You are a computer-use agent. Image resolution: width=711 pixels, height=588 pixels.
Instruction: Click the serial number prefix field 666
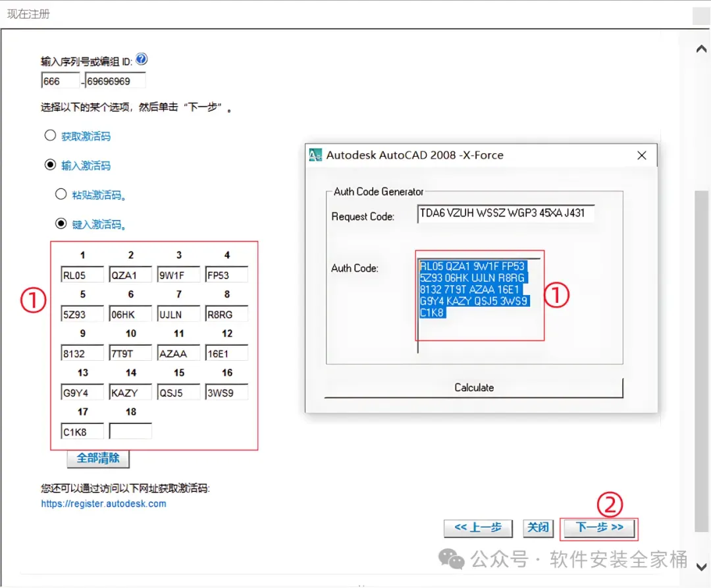61,81
